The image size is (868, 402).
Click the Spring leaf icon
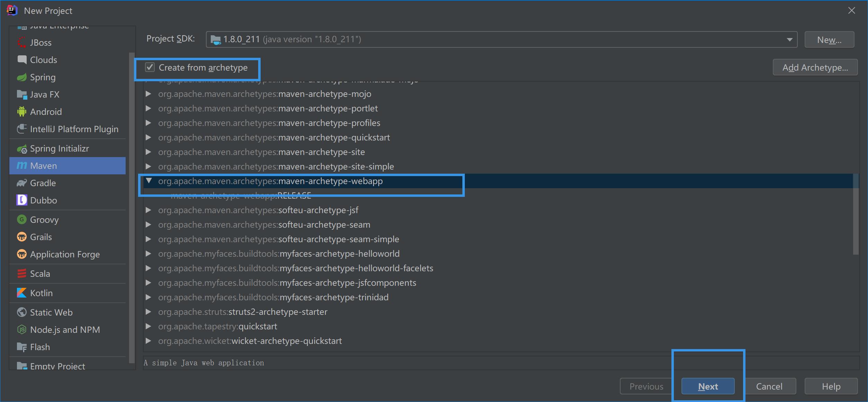(22, 77)
